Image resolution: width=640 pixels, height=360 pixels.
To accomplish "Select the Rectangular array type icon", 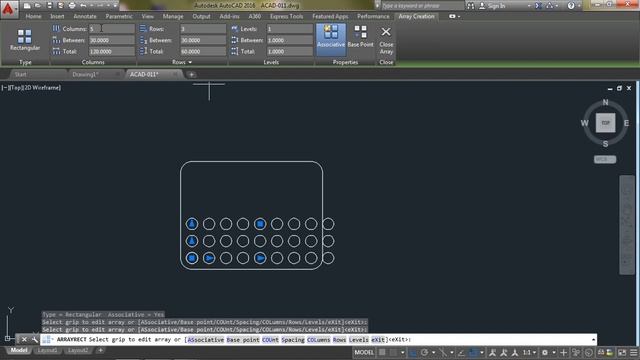I will point(25,40).
